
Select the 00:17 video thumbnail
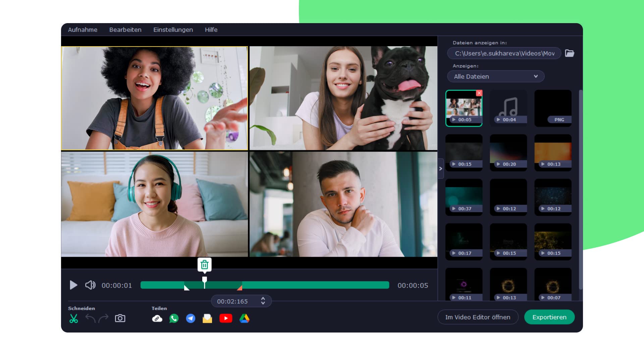[464, 242]
